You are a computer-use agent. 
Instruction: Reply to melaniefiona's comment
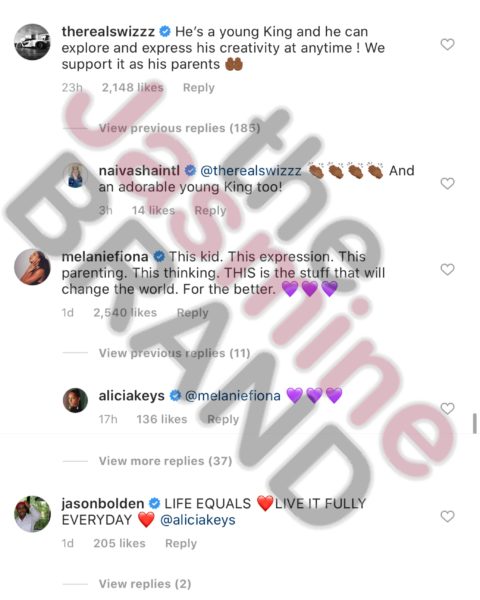pos(193,313)
